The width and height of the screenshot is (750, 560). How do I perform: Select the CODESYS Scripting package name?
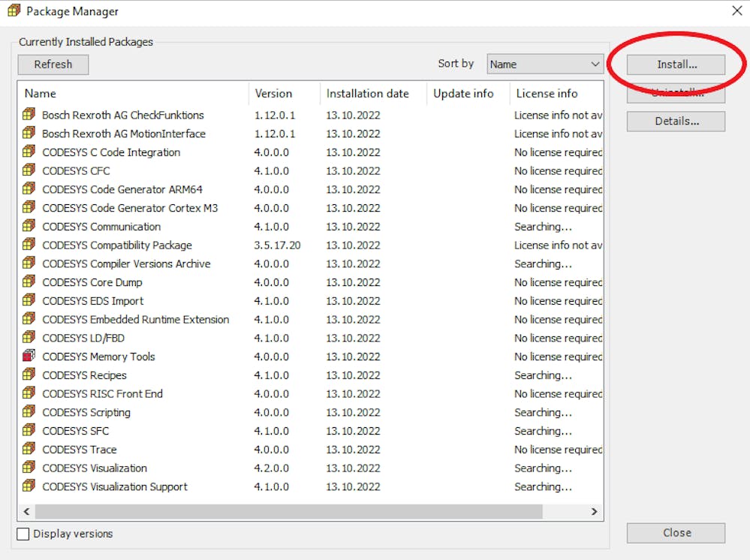pos(86,413)
